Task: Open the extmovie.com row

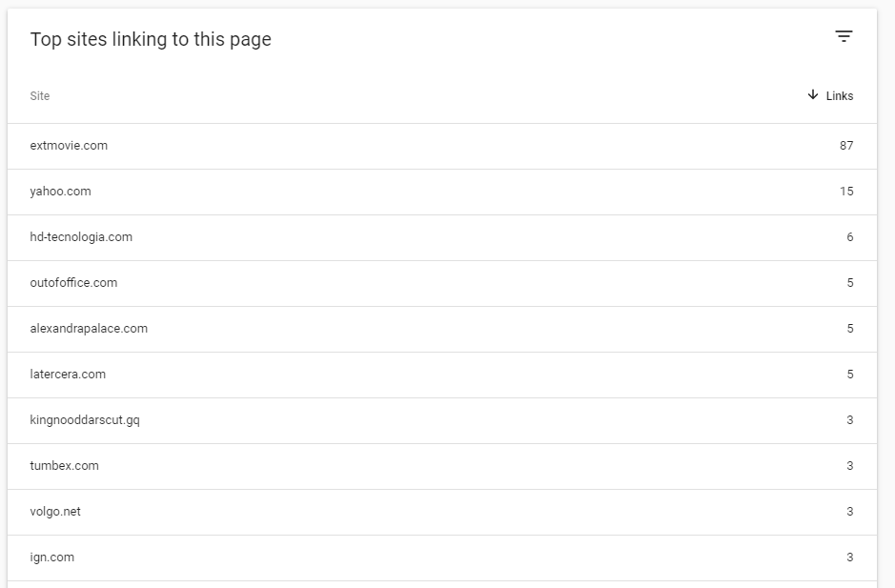Action: point(442,146)
